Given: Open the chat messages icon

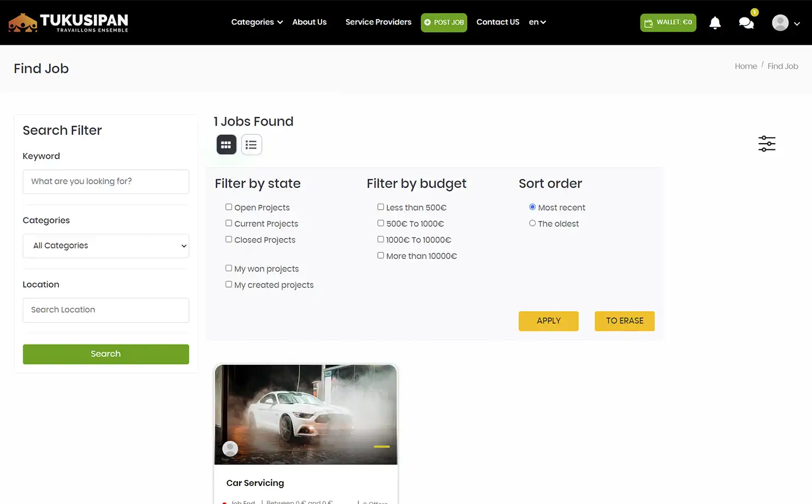Looking at the screenshot, I should point(746,23).
